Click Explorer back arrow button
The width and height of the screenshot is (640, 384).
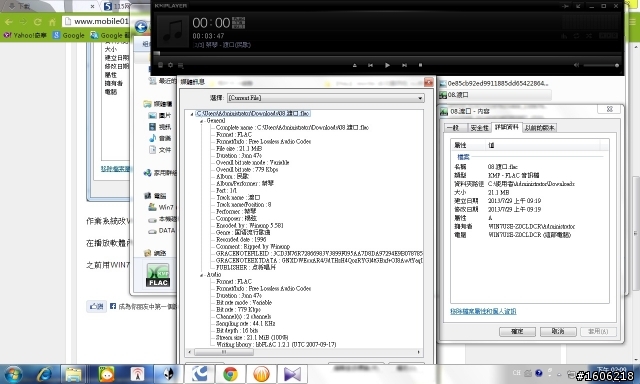tap(141, 27)
